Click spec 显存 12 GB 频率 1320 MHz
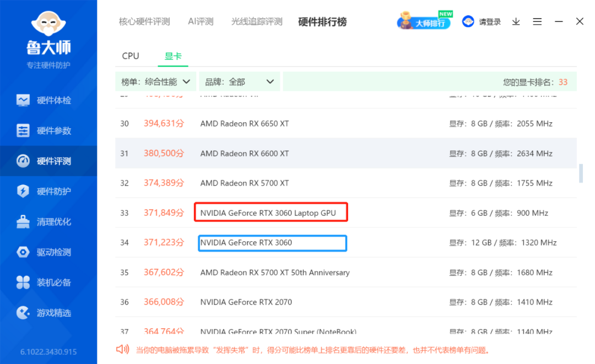Screen dimensions: 595x364 (503, 243)
